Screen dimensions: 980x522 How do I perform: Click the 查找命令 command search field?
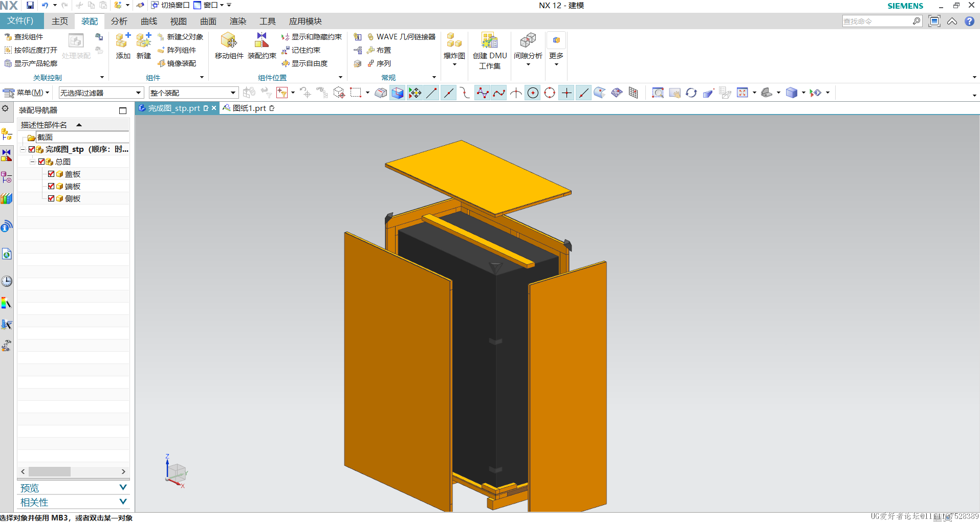coord(877,21)
